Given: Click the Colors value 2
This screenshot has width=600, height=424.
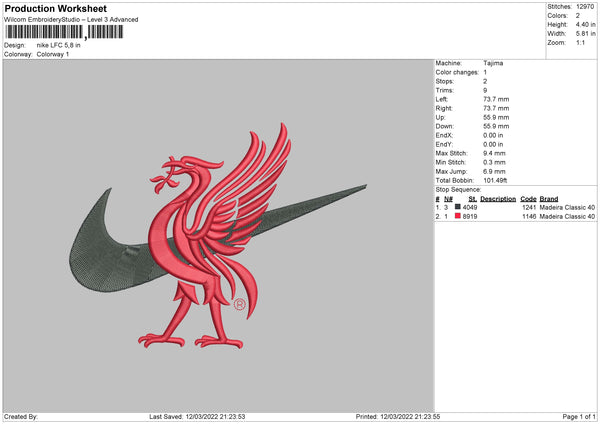Looking at the screenshot, I should click(578, 16).
